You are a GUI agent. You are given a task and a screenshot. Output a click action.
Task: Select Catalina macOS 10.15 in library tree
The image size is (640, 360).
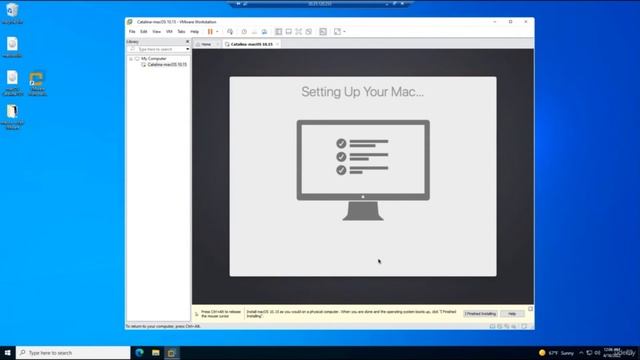click(x=167, y=64)
